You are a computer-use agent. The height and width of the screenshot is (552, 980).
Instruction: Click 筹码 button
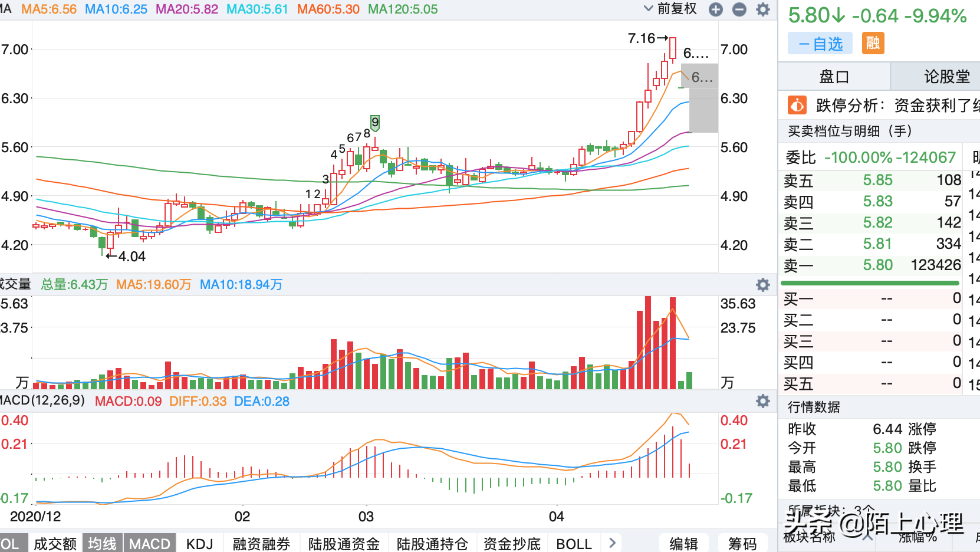(x=742, y=543)
